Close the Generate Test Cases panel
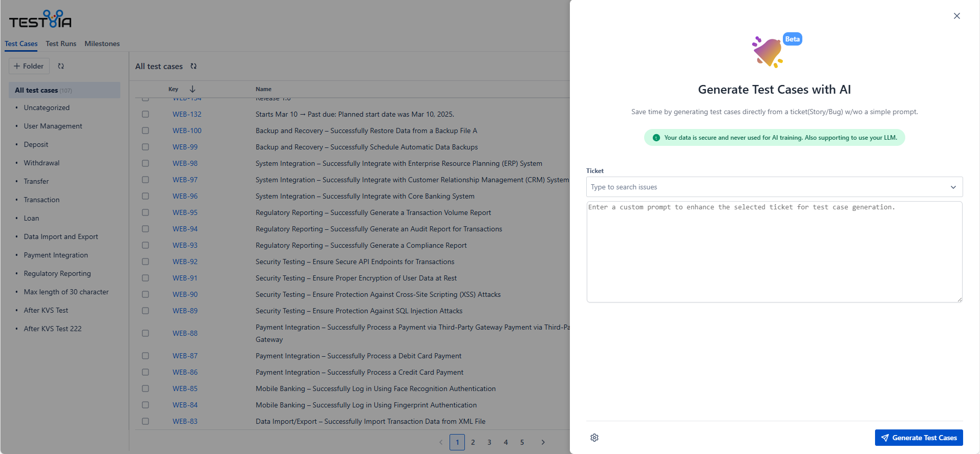Image resolution: width=980 pixels, height=454 pixels. tap(956, 16)
